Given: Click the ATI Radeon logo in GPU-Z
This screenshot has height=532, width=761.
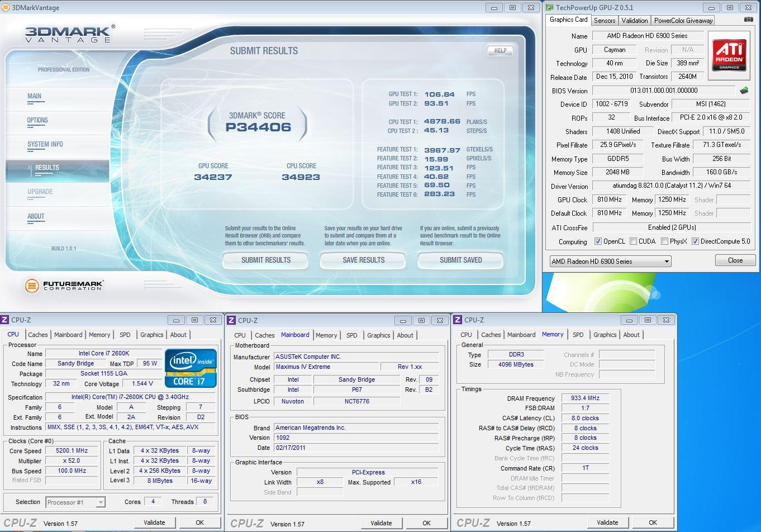Looking at the screenshot, I should pyautogui.click(x=729, y=55).
